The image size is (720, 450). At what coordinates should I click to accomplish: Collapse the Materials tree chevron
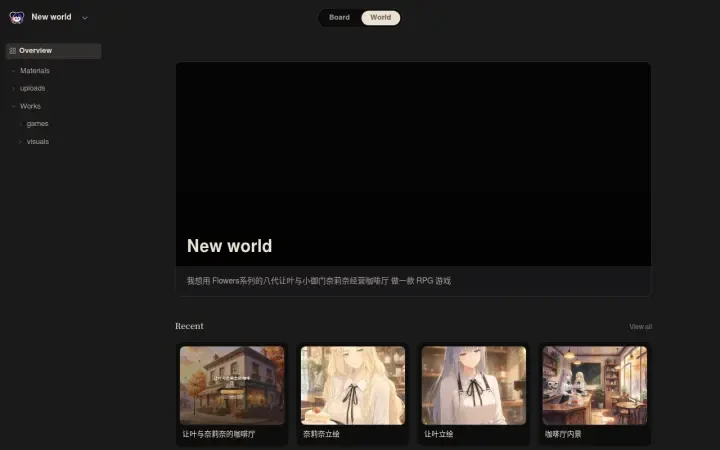click(13, 71)
